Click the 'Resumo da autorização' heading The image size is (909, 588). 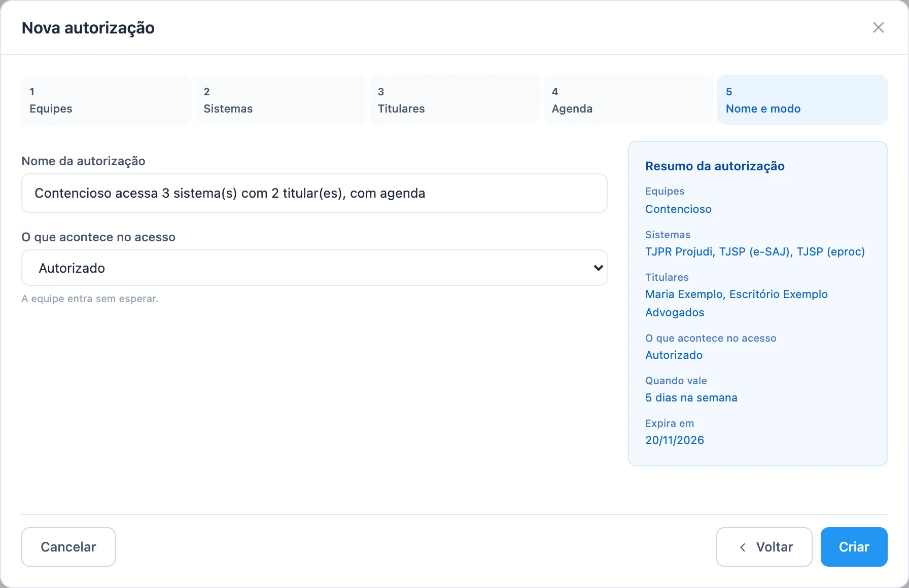715,166
